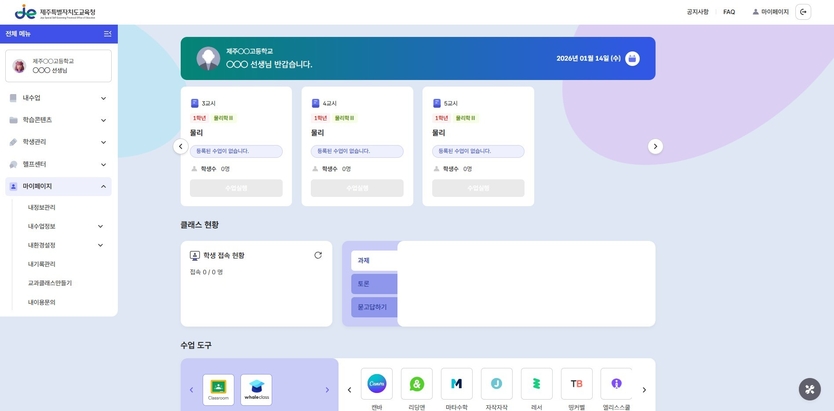Go to FAQ page

coord(729,12)
